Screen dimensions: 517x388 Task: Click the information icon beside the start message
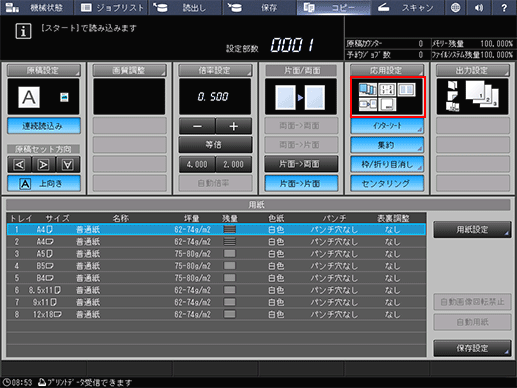point(23,32)
